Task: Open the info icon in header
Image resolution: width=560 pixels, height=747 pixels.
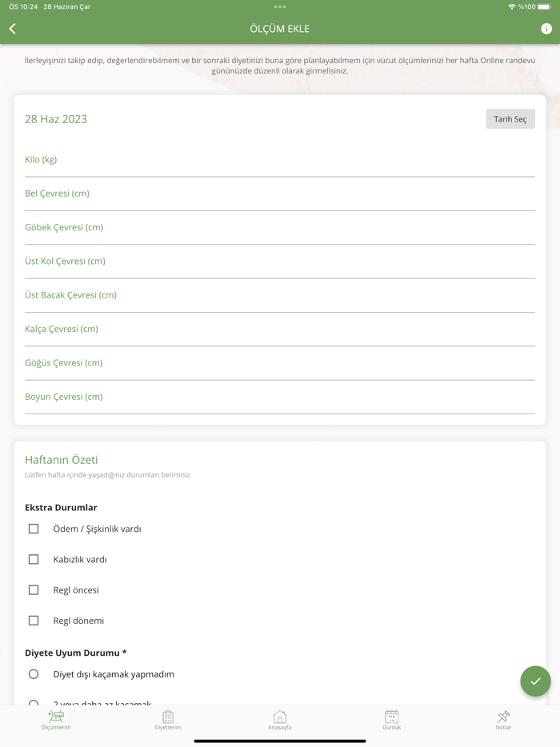Action: [x=546, y=29]
